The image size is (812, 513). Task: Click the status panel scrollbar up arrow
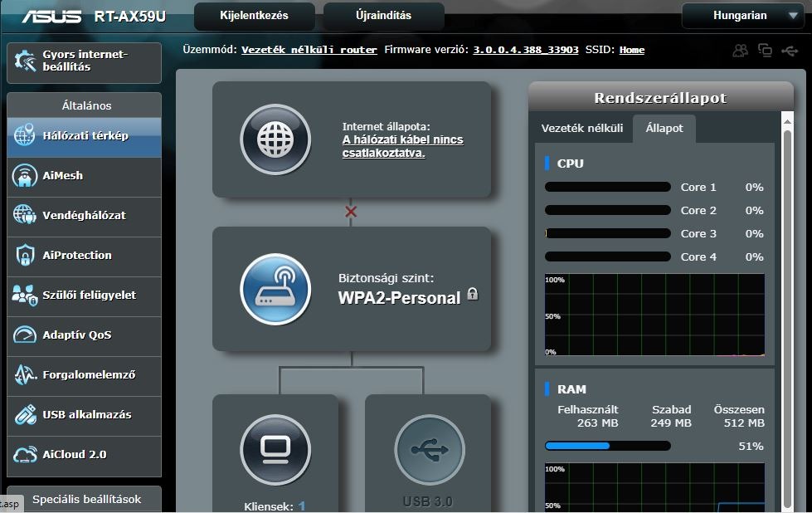[787, 122]
